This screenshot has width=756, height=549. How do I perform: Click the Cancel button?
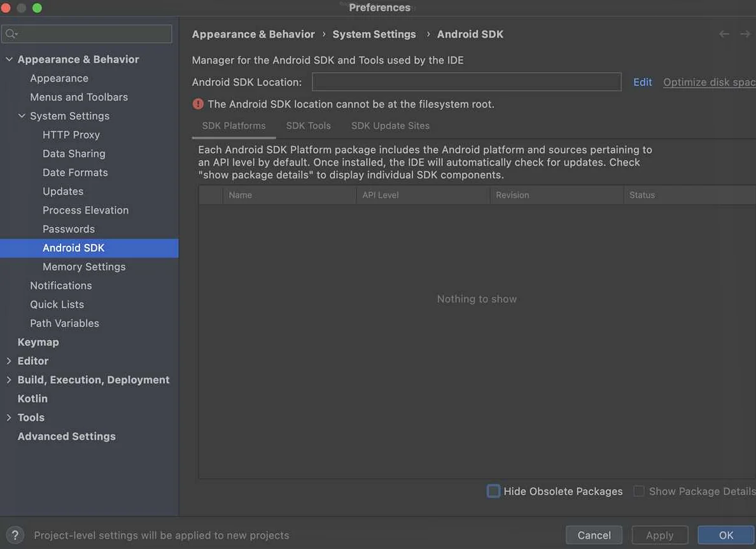[594, 535]
